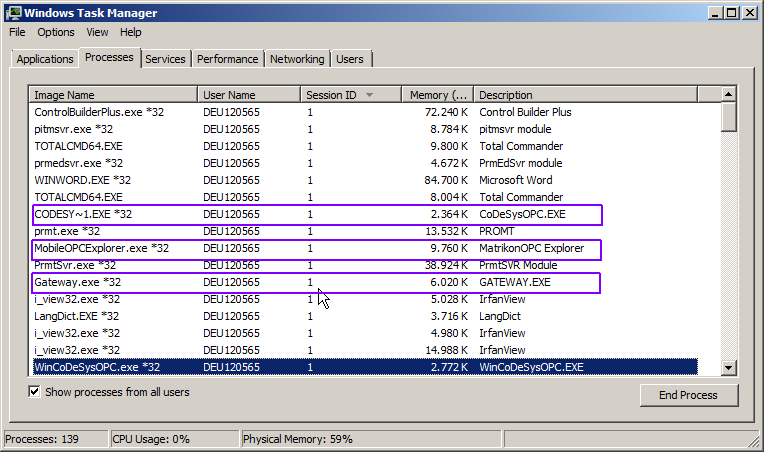Select i_view32.exe with 14.988 K memory
Viewport: 764px width, 452px height.
(365, 351)
